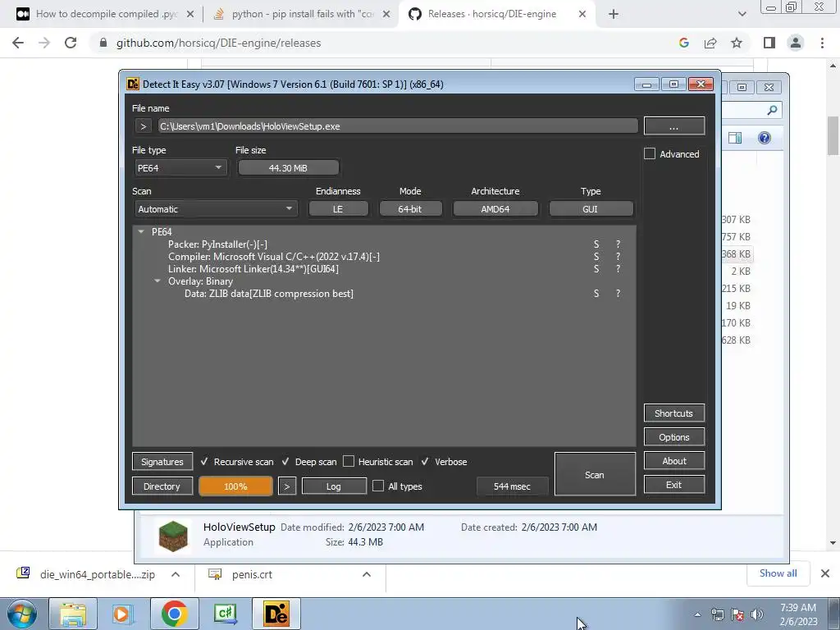The image size is (840, 630).
Task: Click the Chrome address bar URL
Action: [x=218, y=43]
